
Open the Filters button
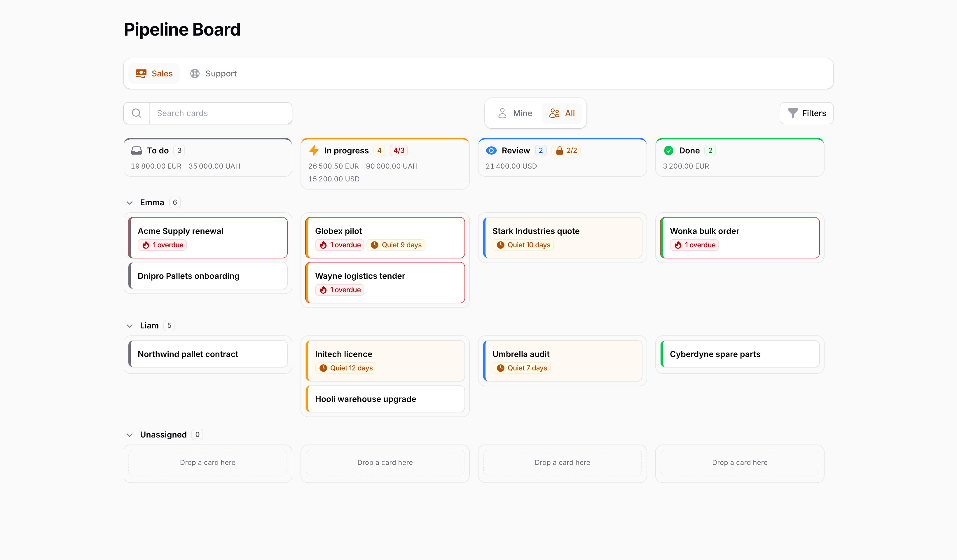click(x=807, y=113)
